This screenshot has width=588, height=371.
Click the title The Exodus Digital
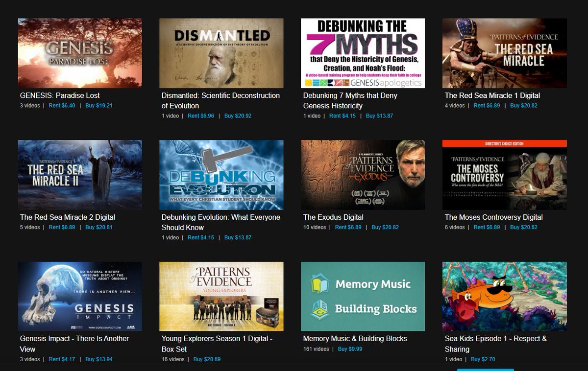click(333, 217)
